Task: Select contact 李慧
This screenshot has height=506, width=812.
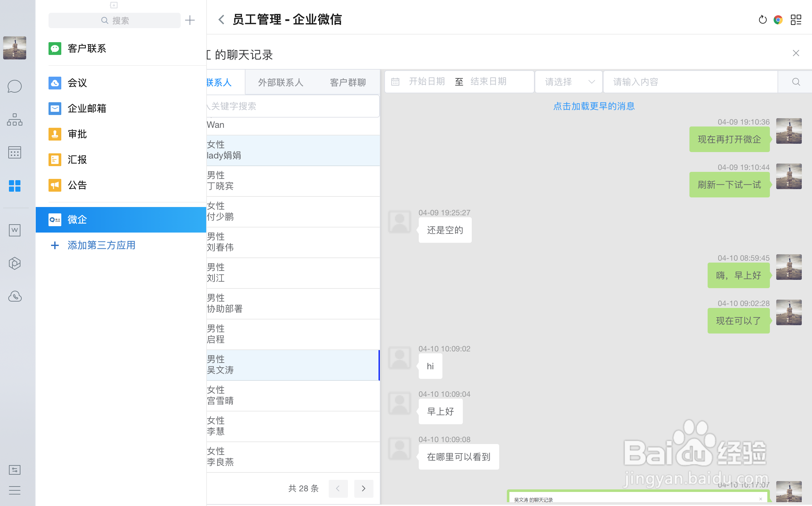Action: 293,426
